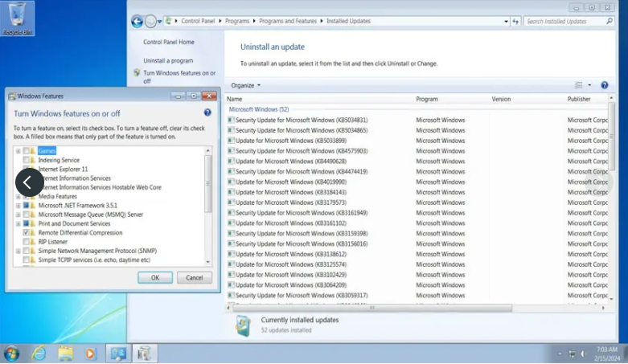
Task: Toggle the Microsoft .NET Framework 3.5.1 checkbox
Action: pyautogui.click(x=26, y=206)
